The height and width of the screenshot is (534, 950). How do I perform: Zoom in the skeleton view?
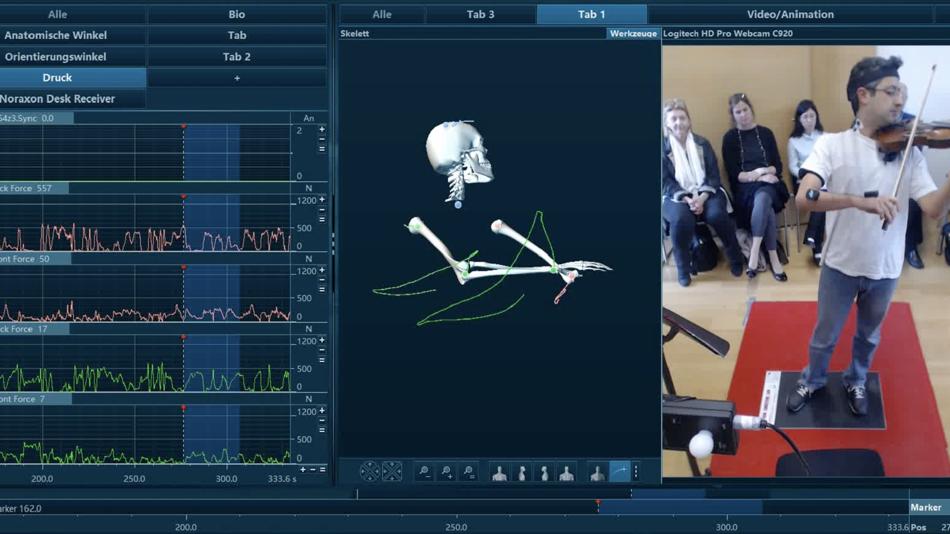click(447, 472)
